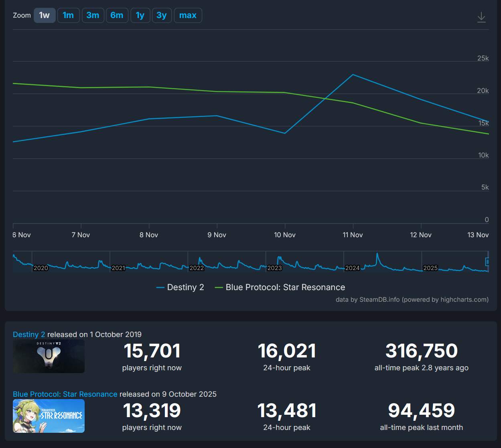Click the 2022 marker in navigator timeline
Image resolution: width=501 pixels, height=448 pixels.
(197, 268)
